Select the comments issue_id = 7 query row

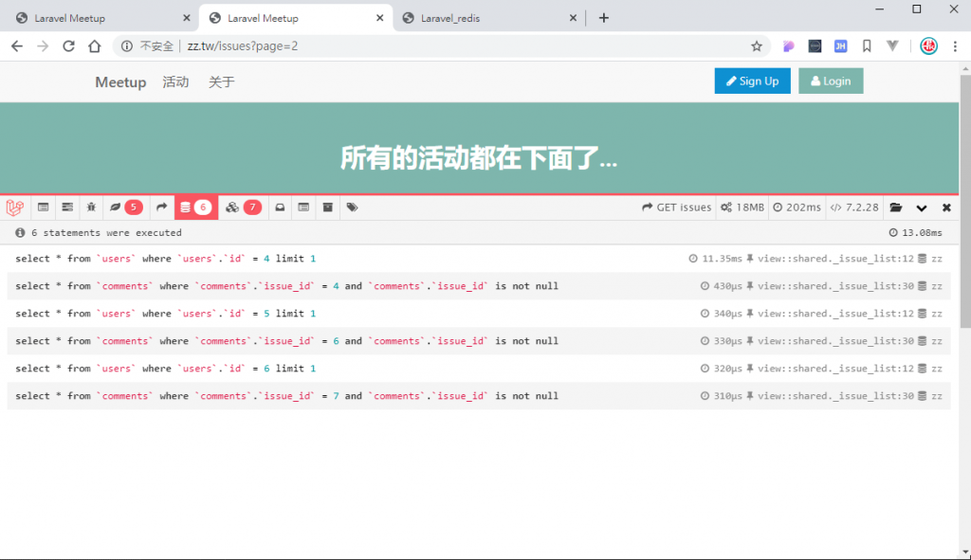click(479, 396)
